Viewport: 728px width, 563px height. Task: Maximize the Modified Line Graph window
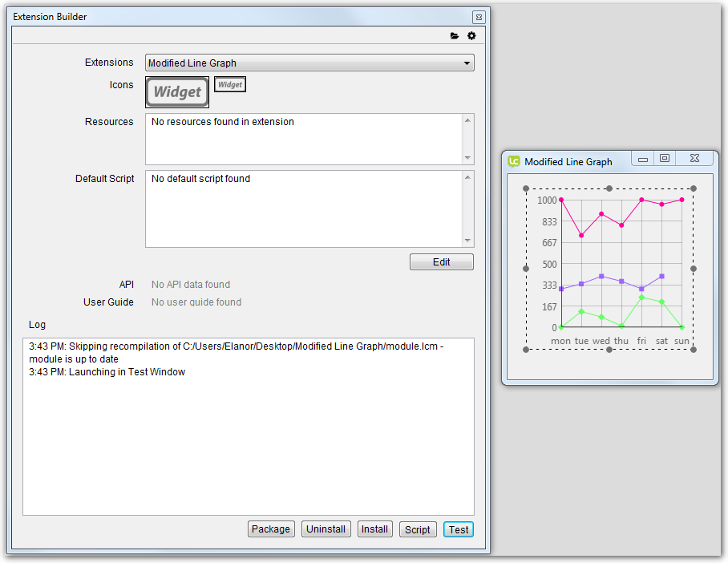click(665, 159)
